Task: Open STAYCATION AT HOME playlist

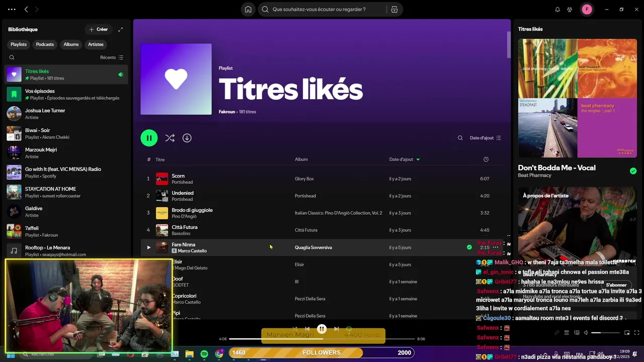Action: coord(66,192)
